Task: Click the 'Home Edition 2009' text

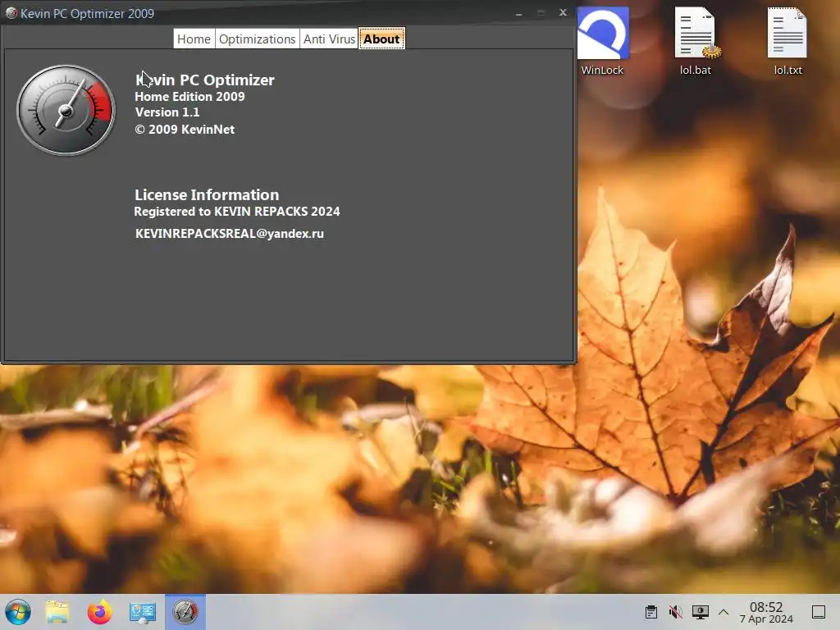Action: [x=189, y=97]
